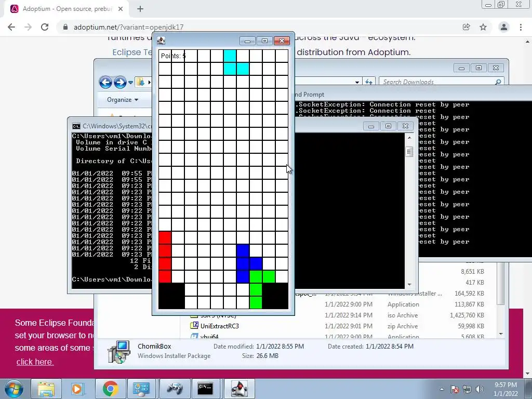Click the '8,651 KB' size cell
This screenshot has width=532, height=399.
point(472,272)
